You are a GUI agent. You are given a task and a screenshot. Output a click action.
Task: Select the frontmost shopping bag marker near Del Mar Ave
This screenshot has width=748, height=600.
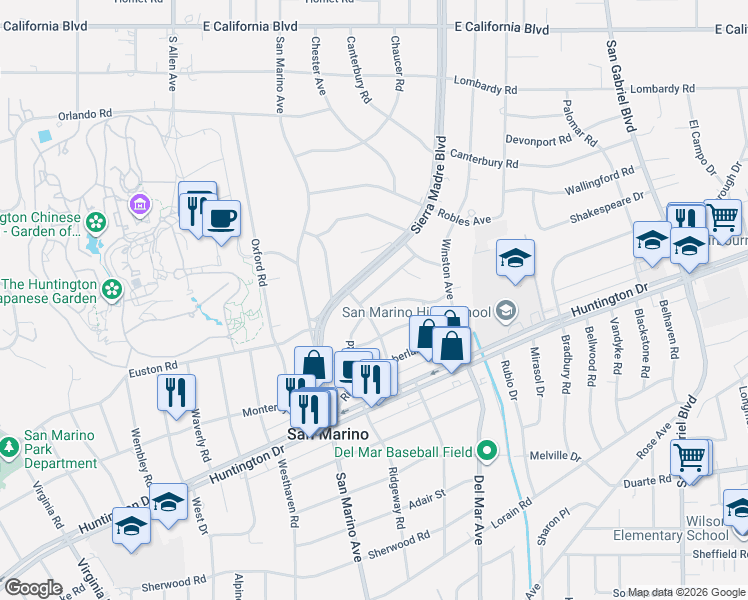[x=451, y=346]
